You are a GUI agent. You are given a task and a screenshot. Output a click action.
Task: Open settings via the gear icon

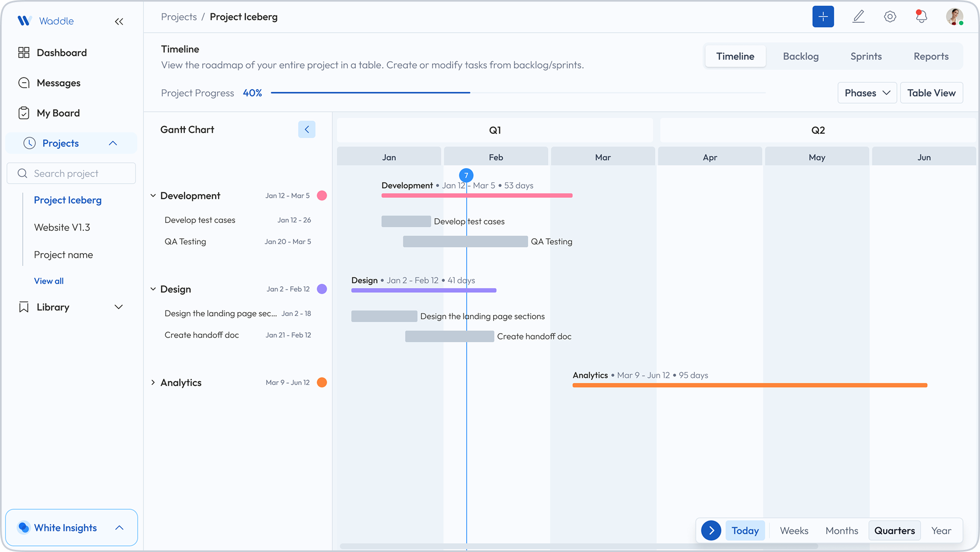(x=890, y=17)
